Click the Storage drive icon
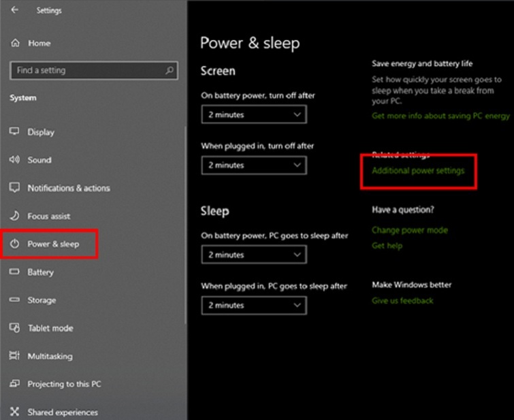 14,300
